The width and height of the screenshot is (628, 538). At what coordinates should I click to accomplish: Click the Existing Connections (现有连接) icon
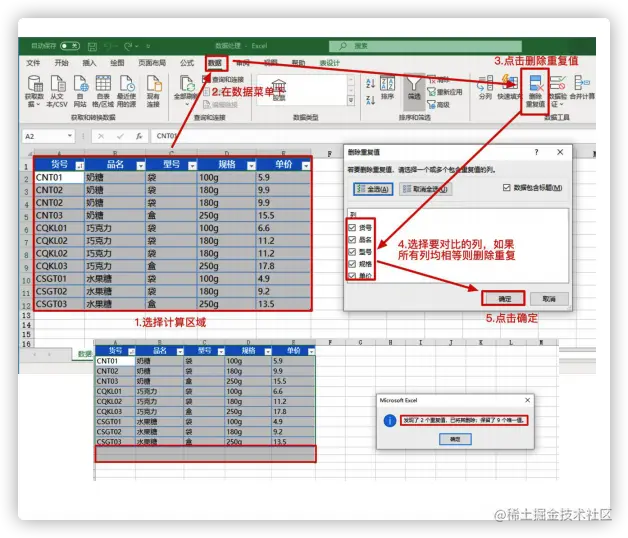click(x=153, y=83)
